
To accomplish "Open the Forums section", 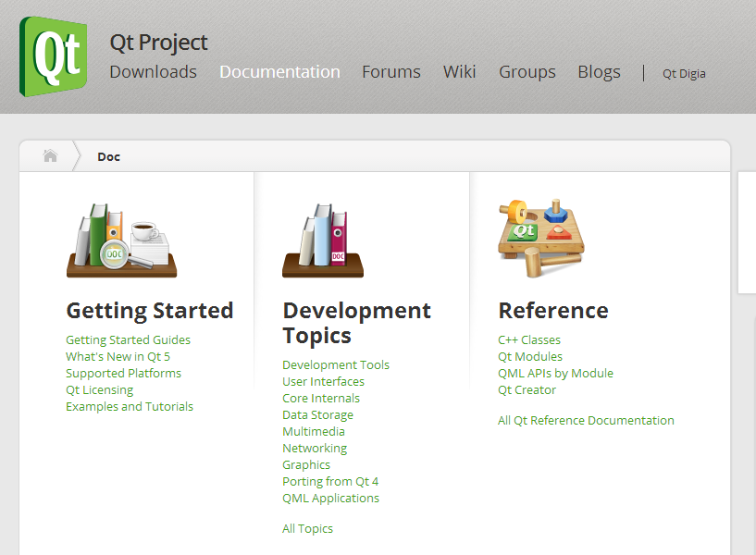I will (391, 72).
